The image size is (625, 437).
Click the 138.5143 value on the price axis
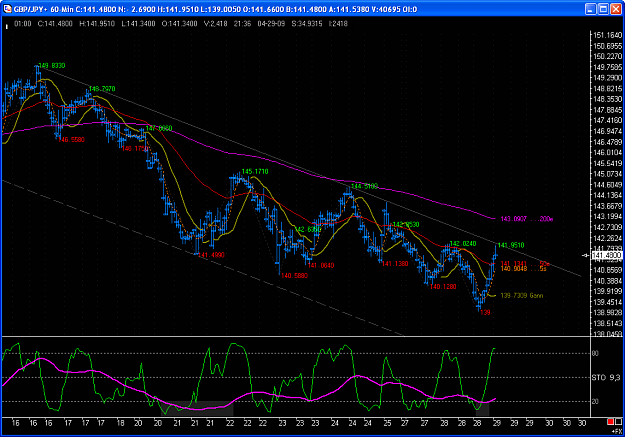607,323
